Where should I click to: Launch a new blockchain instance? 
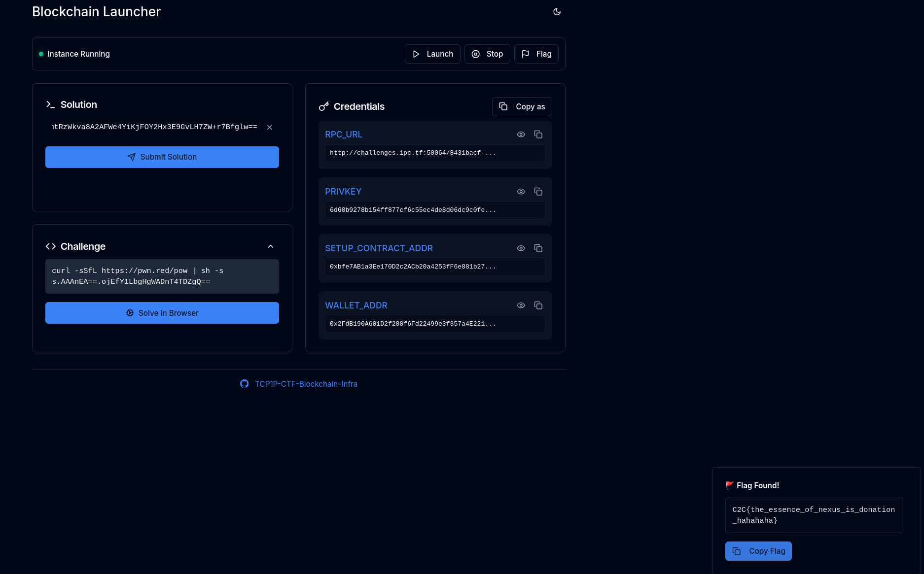[x=432, y=54]
